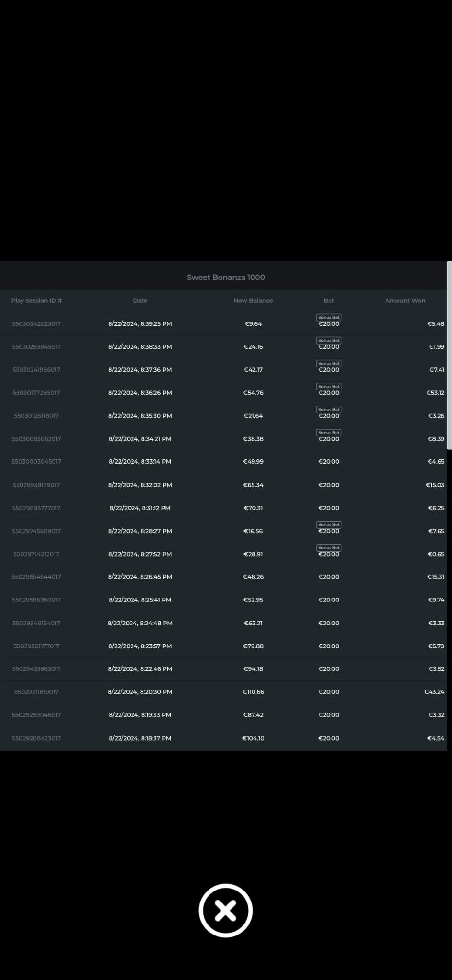Select session ID 55029311819017
The image size is (452, 980).
pyautogui.click(x=36, y=692)
